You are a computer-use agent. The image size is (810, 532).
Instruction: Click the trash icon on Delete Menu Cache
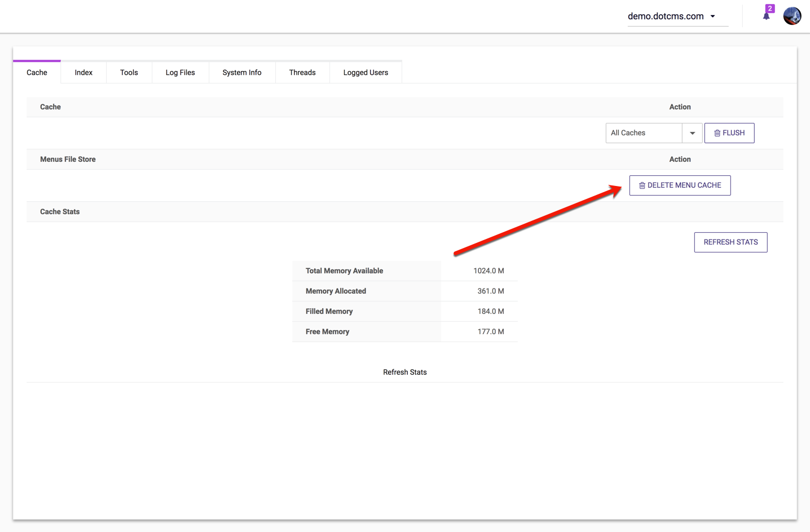coord(642,185)
